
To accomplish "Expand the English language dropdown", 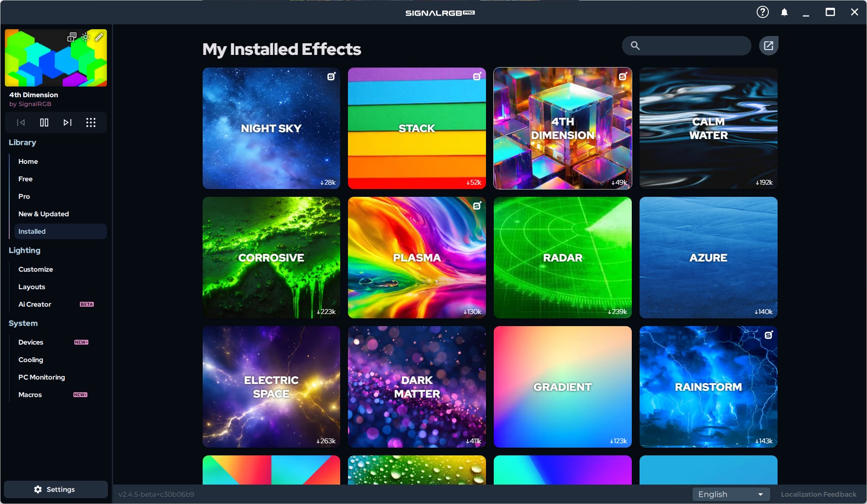I will 731,494.
